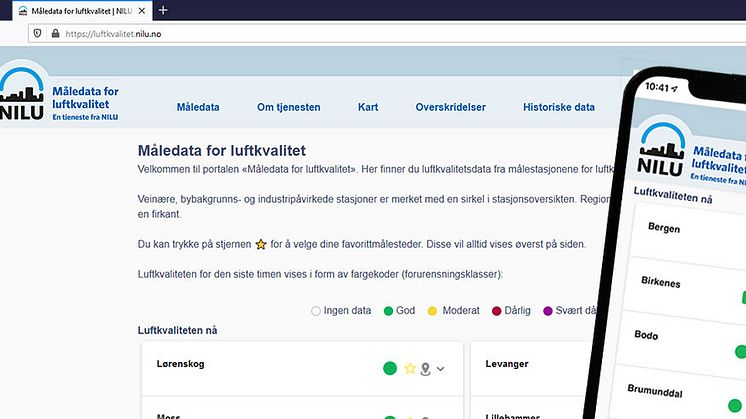Click the Lørenskog station name

[180, 364]
